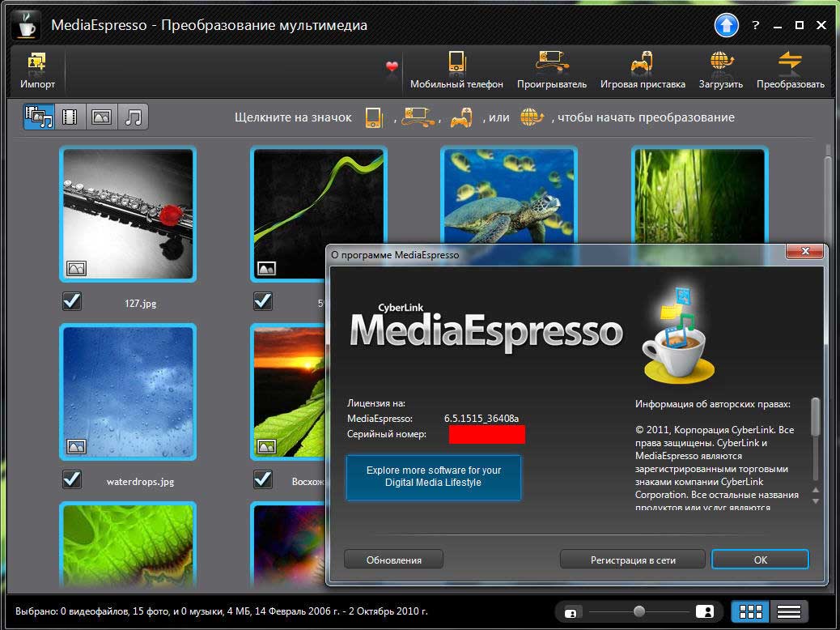This screenshot has height=630, width=840.
Task: Select the sea turtle thumbnail
Action: [509, 196]
